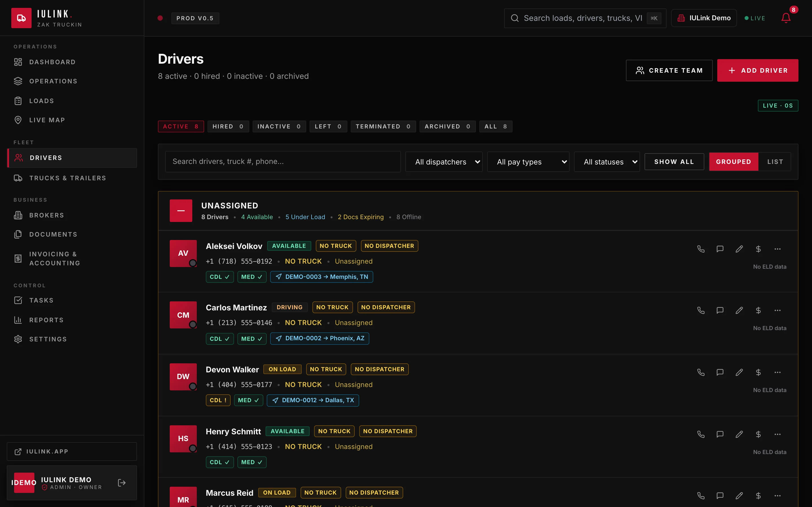Call Aleksei Volkov using phone icon

point(701,249)
